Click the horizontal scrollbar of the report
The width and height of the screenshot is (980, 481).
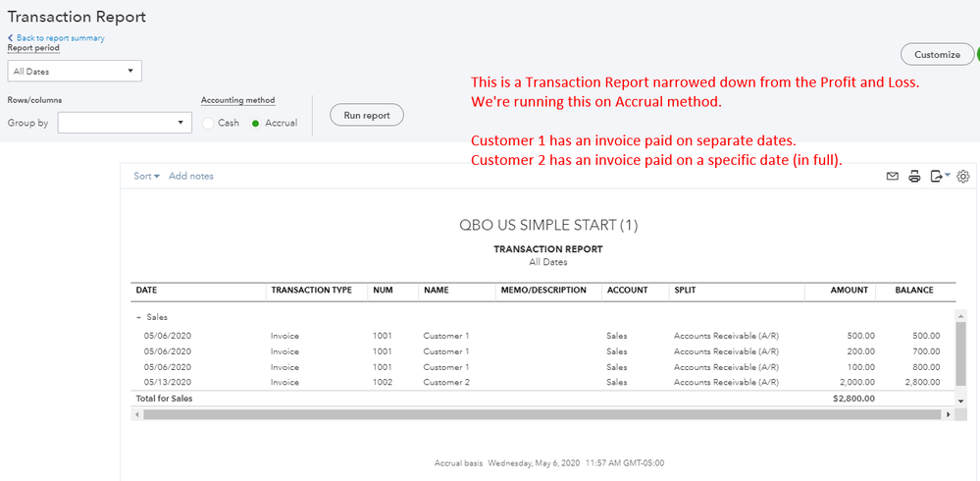click(542, 414)
